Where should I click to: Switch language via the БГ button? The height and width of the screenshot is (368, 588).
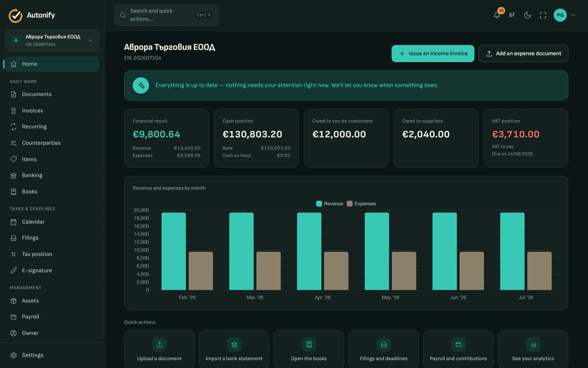(512, 15)
